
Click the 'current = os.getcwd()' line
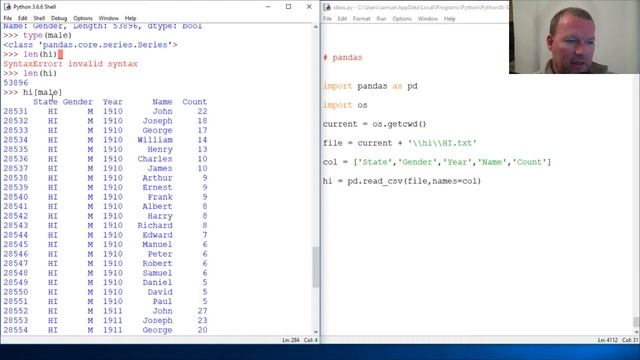[x=375, y=124]
